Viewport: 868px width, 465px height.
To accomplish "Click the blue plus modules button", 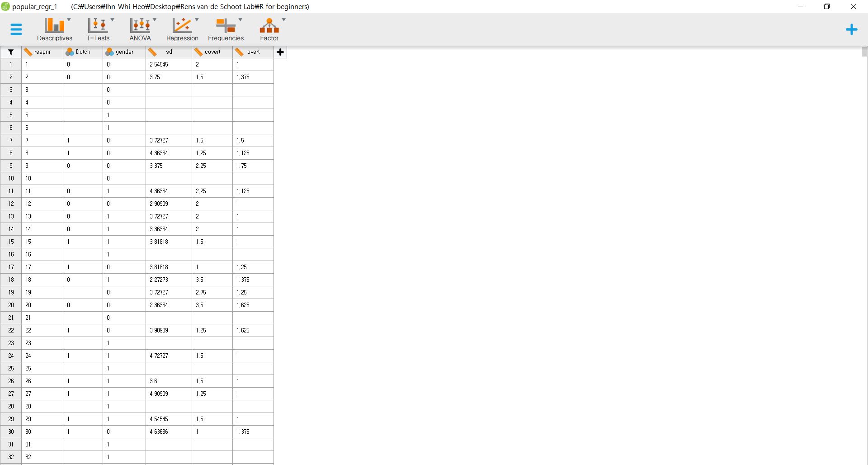I will tap(851, 30).
